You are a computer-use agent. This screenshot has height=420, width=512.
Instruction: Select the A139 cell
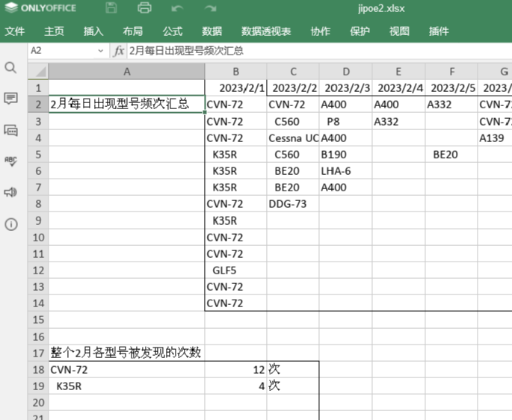(x=495, y=138)
